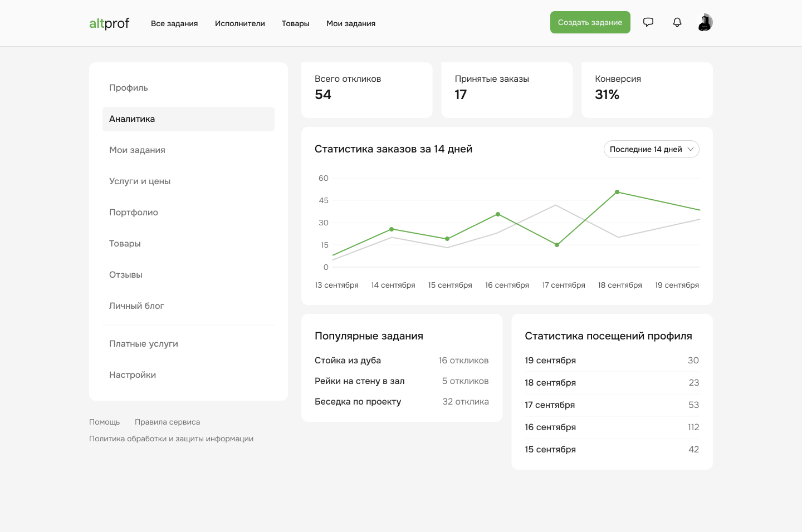
Task: Open the notifications bell
Action: pyautogui.click(x=677, y=22)
